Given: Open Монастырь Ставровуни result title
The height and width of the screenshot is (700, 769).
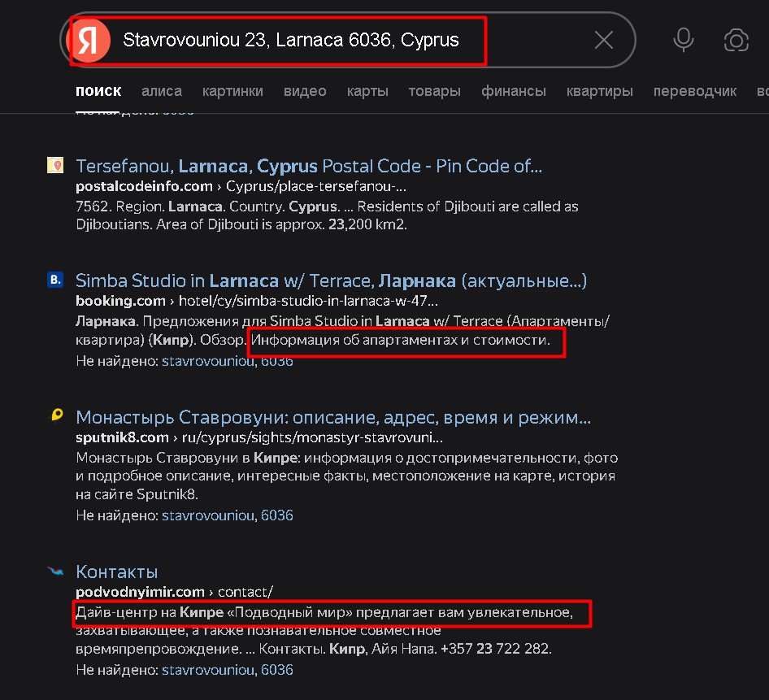Looking at the screenshot, I should pos(332,417).
